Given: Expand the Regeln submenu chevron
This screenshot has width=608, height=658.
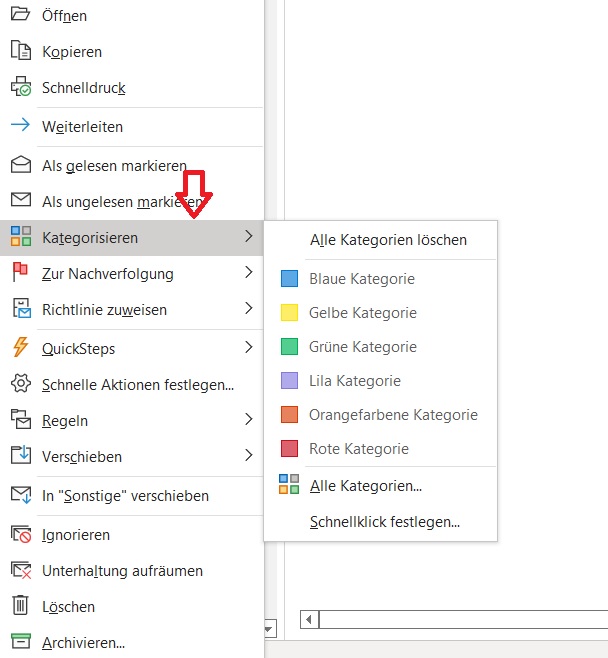Looking at the screenshot, I should [249, 419].
